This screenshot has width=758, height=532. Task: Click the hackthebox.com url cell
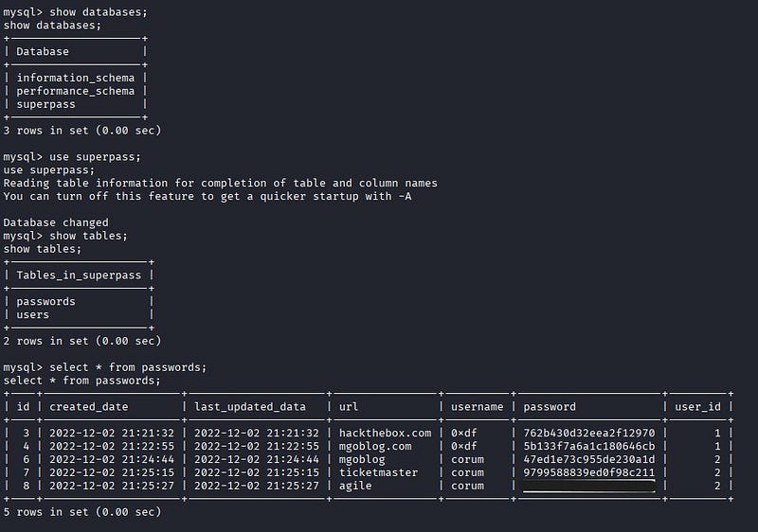(385, 434)
